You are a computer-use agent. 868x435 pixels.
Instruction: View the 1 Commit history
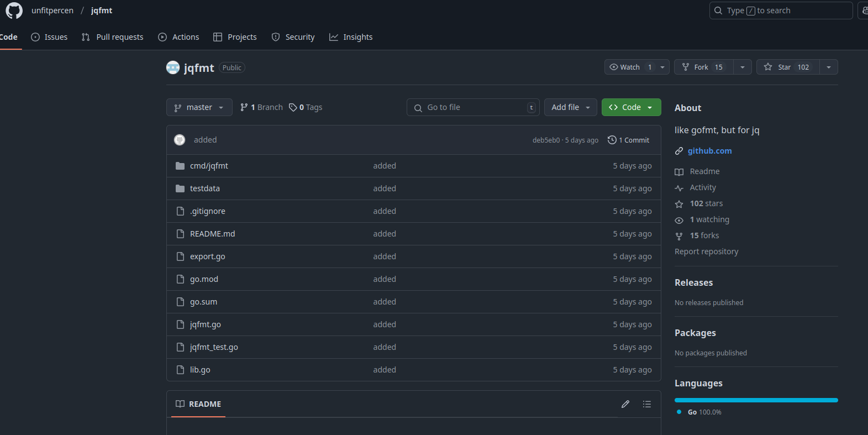point(629,140)
